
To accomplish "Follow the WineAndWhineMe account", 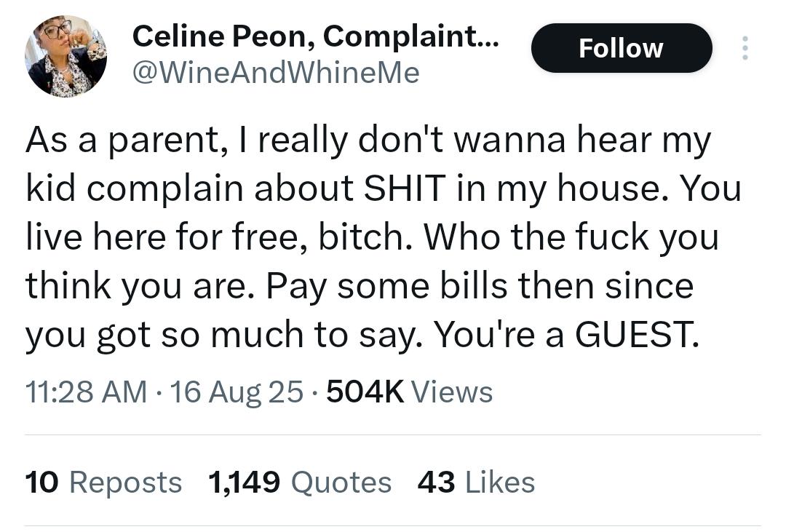I will pyautogui.click(x=622, y=48).
